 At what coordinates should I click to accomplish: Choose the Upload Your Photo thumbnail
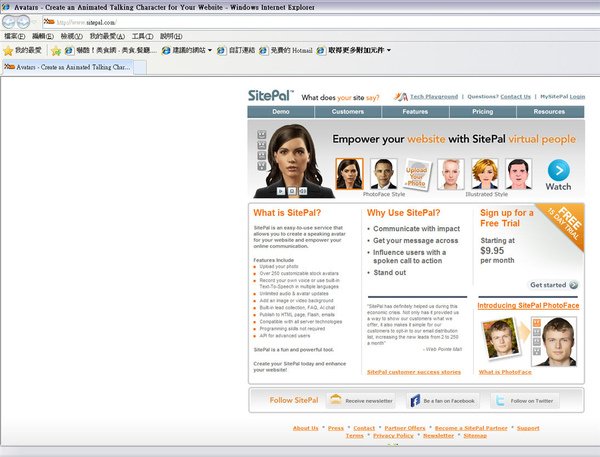point(417,175)
